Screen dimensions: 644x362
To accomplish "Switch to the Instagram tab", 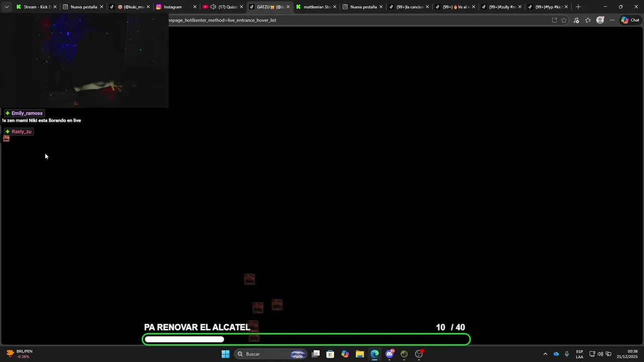I will click(176, 7).
